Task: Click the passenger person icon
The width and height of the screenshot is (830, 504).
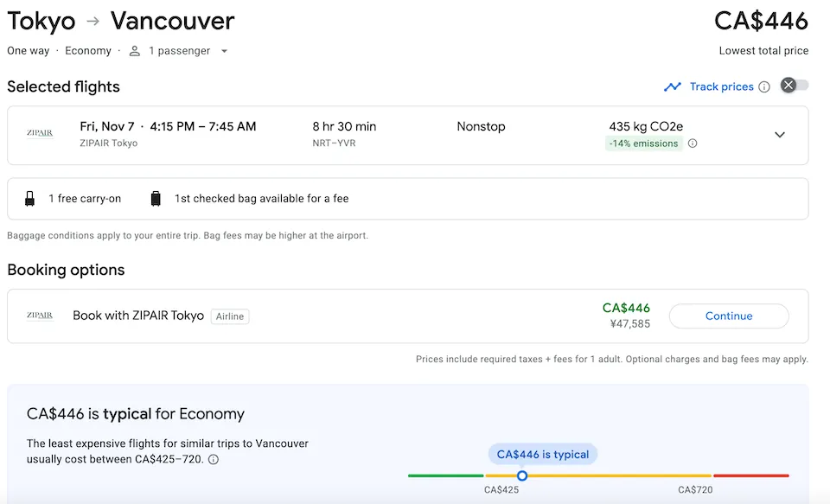Action: pos(134,51)
